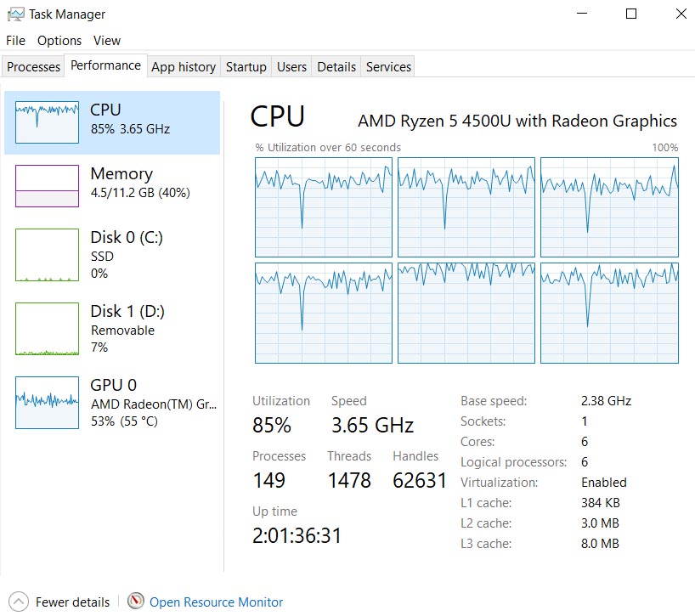Viewport: 695px width, 616px height.
Task: Switch to the Processes tab
Action: [34, 67]
